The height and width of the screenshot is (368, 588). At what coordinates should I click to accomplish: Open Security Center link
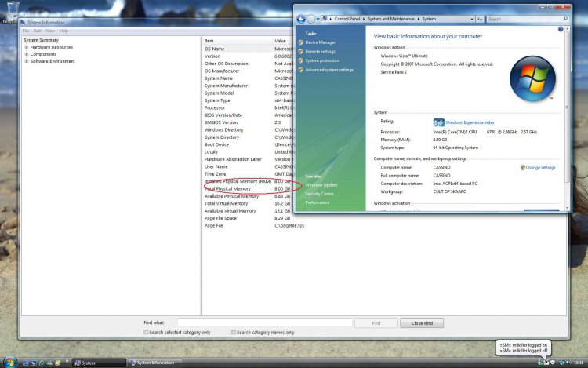pyautogui.click(x=319, y=194)
